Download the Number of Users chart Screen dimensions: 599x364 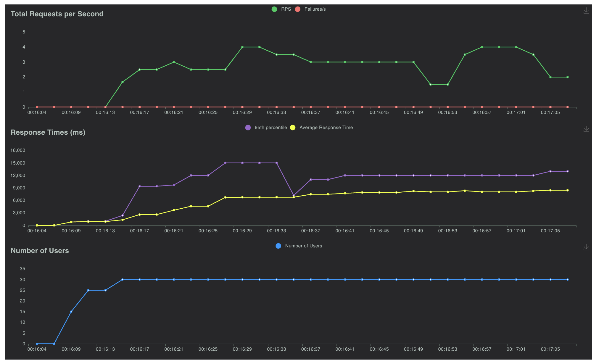click(586, 247)
